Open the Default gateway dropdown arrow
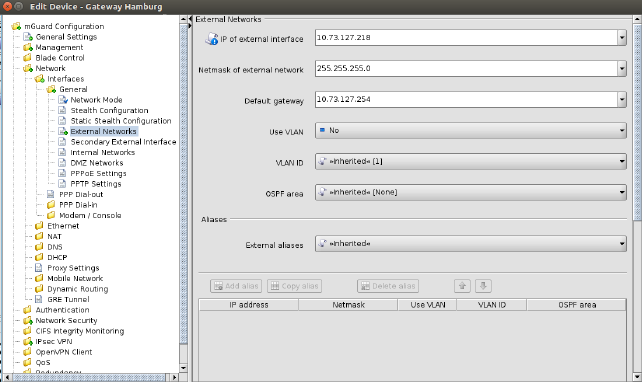Image resolution: width=642 pixels, height=382 pixels. (622, 99)
